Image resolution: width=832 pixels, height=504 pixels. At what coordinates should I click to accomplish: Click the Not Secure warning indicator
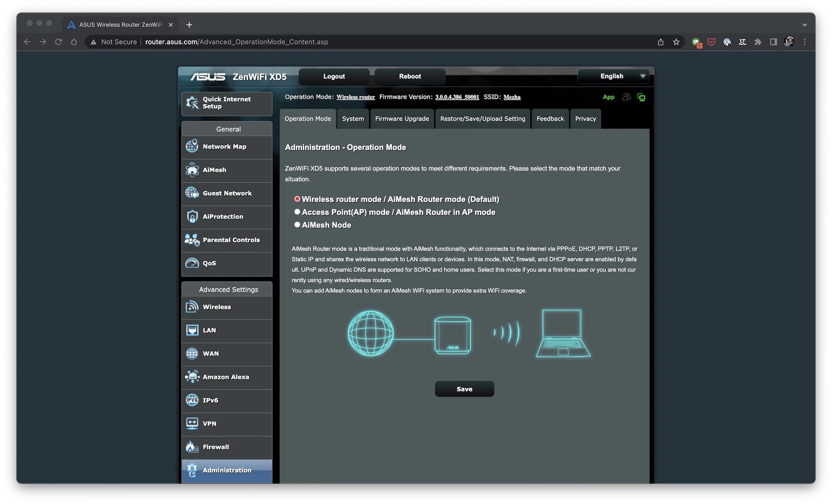[113, 42]
